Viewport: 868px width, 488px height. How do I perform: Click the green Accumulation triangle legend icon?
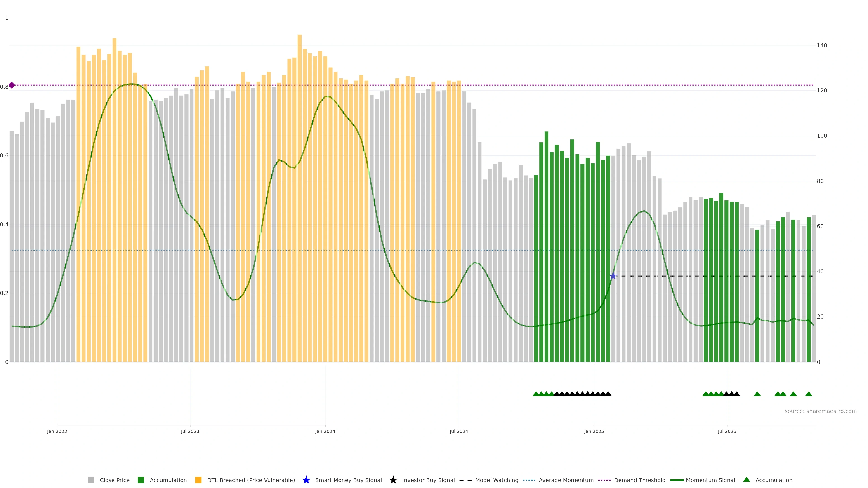tap(746, 480)
